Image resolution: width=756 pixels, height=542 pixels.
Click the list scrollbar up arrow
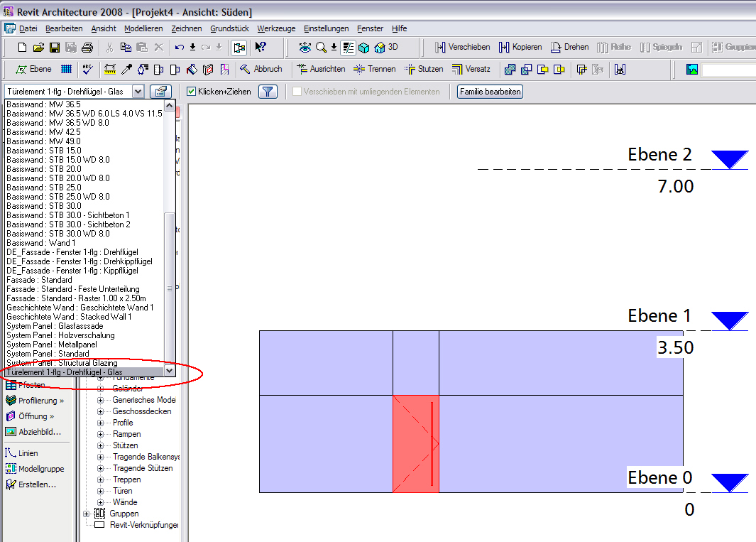tap(169, 105)
